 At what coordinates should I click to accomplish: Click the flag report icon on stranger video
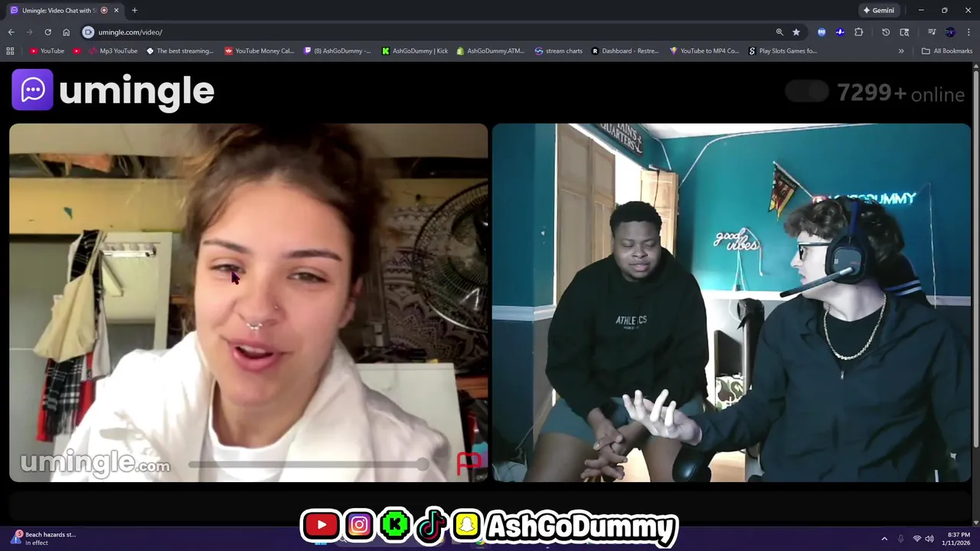coord(469,462)
